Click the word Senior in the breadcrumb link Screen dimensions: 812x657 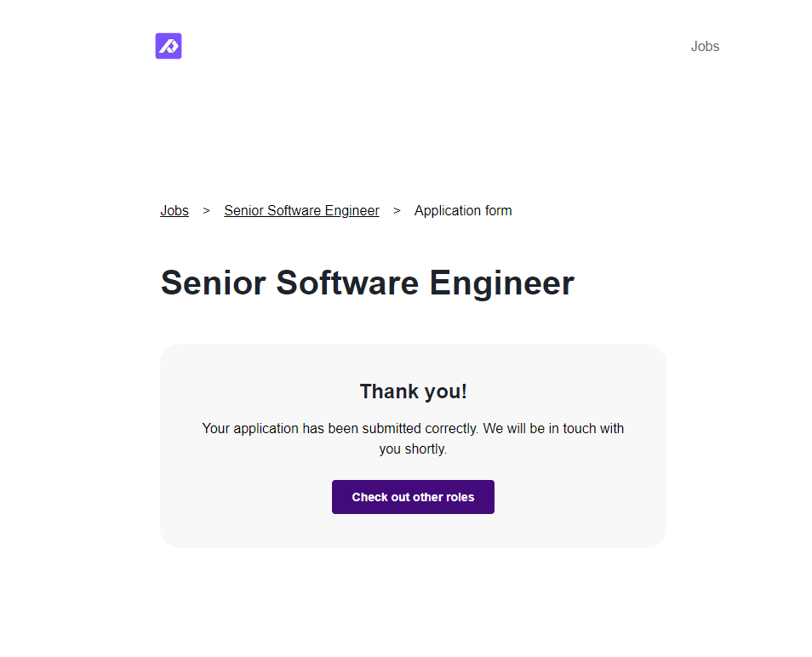tap(243, 211)
